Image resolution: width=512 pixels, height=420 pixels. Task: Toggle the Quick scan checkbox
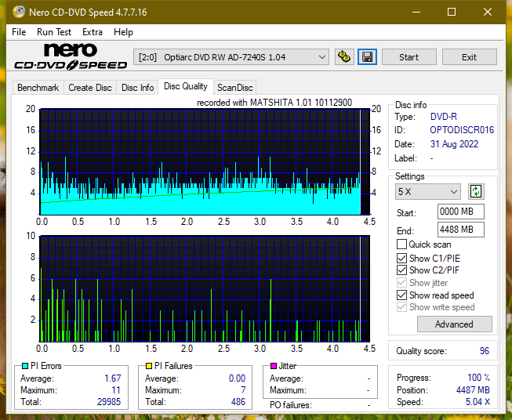click(x=401, y=244)
